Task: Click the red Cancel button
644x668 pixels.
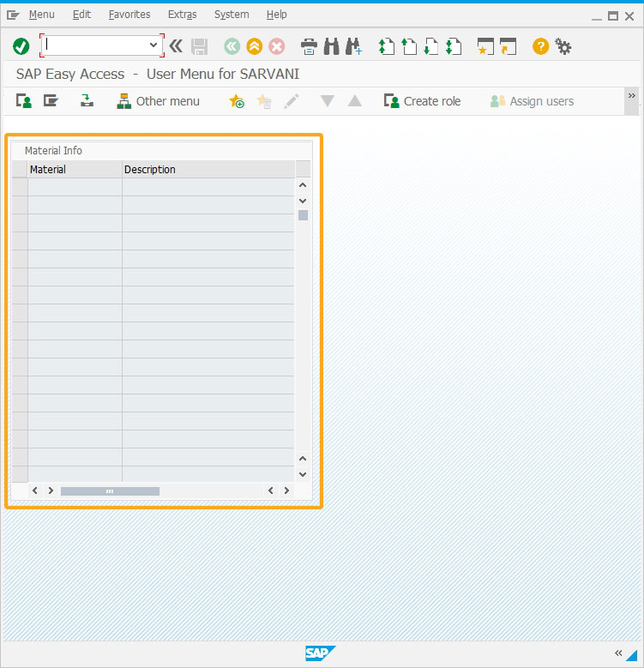Action: (x=276, y=46)
